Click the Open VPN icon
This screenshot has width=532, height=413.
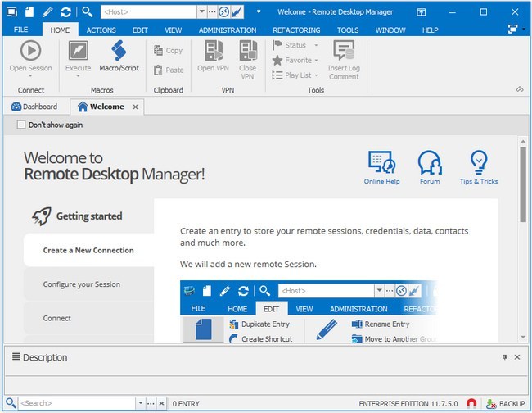[x=214, y=51]
